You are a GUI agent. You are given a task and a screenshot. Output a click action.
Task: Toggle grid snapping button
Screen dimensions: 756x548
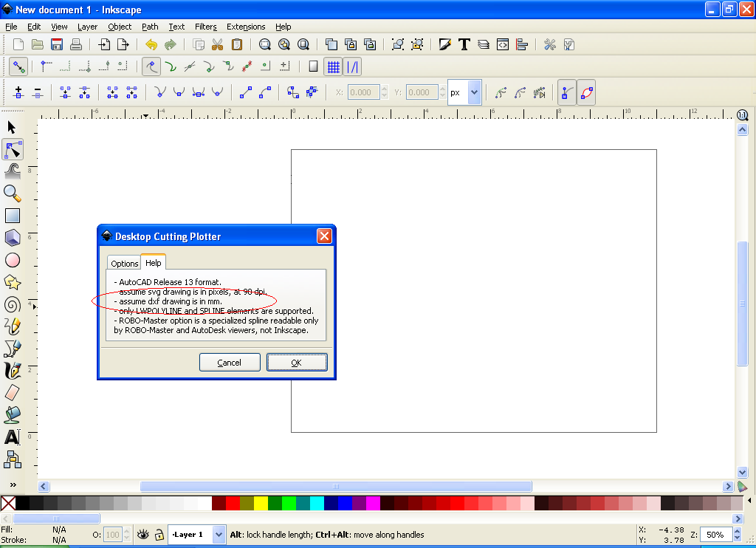334,67
